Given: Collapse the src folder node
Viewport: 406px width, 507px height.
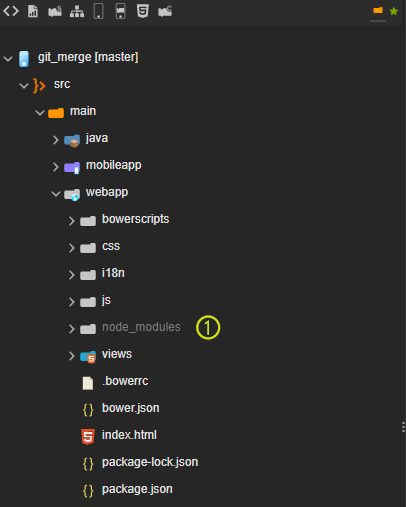Looking at the screenshot, I should 24,86.
